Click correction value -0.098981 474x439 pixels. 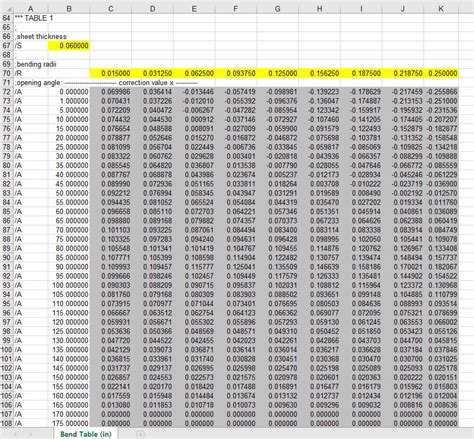[x=278, y=92]
